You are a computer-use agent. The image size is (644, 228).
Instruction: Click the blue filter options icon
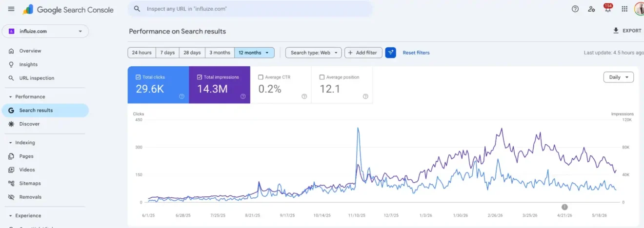coord(390,53)
